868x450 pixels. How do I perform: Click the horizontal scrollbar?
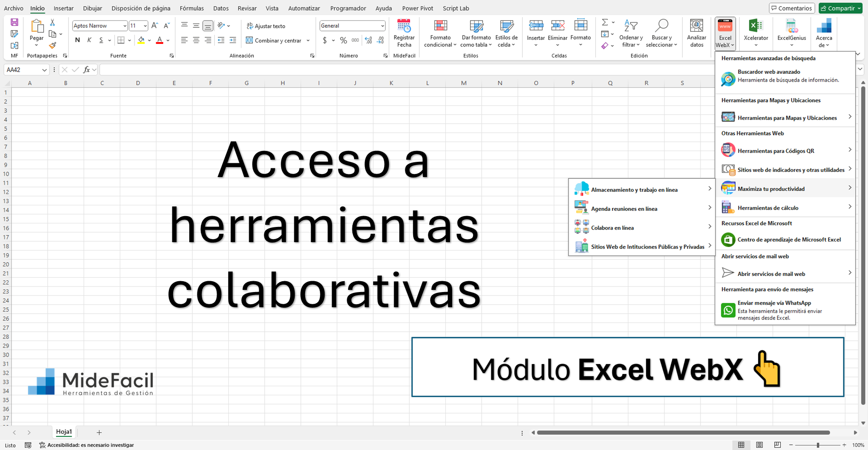(683, 432)
